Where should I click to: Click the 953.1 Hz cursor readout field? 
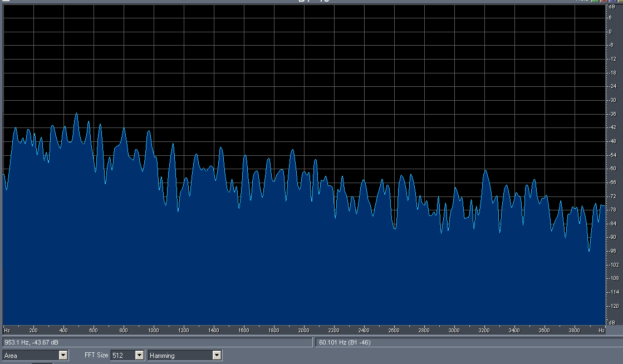tap(157, 342)
